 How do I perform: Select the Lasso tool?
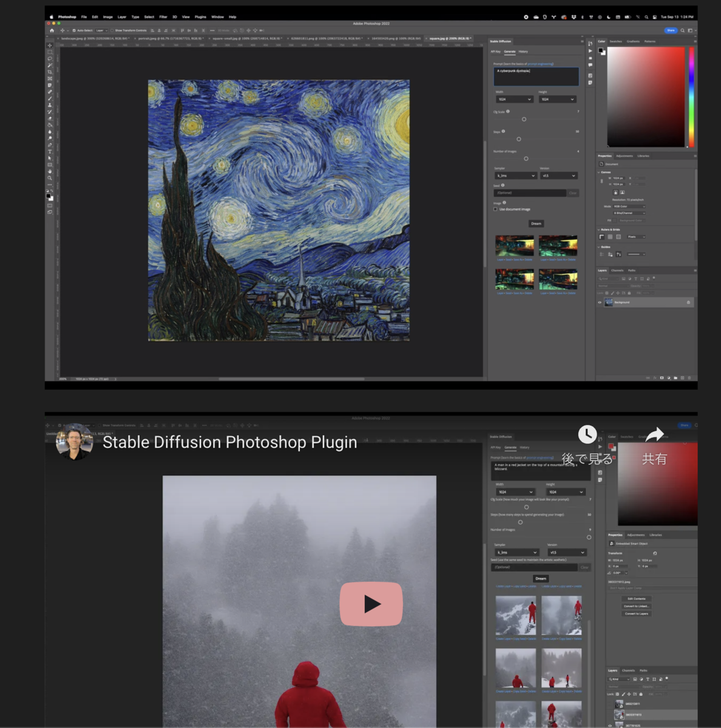tap(50, 58)
